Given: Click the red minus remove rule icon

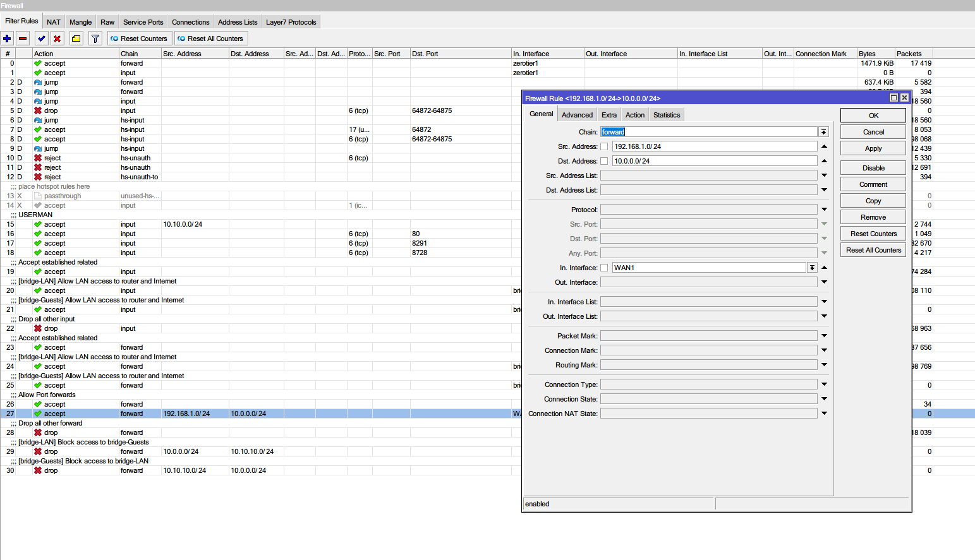Looking at the screenshot, I should pos(23,39).
